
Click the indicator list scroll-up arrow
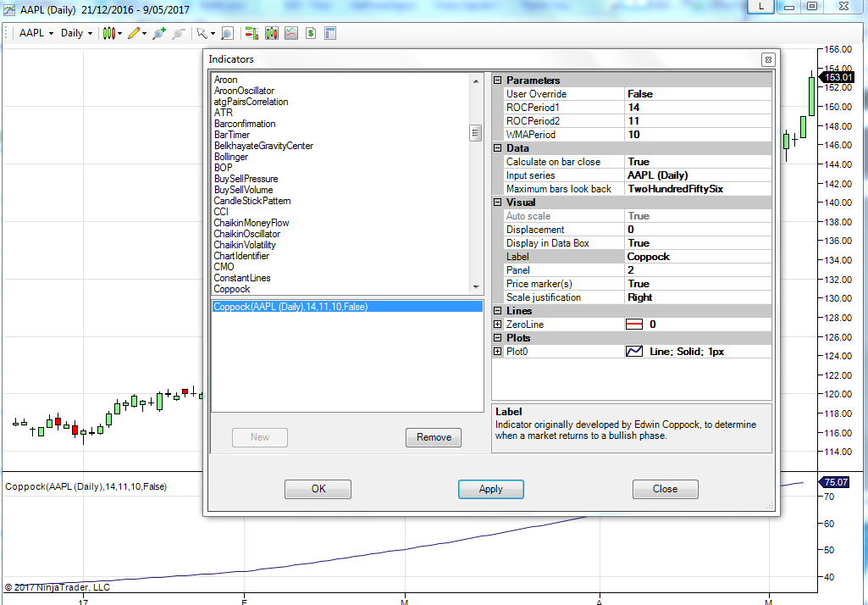click(x=476, y=80)
